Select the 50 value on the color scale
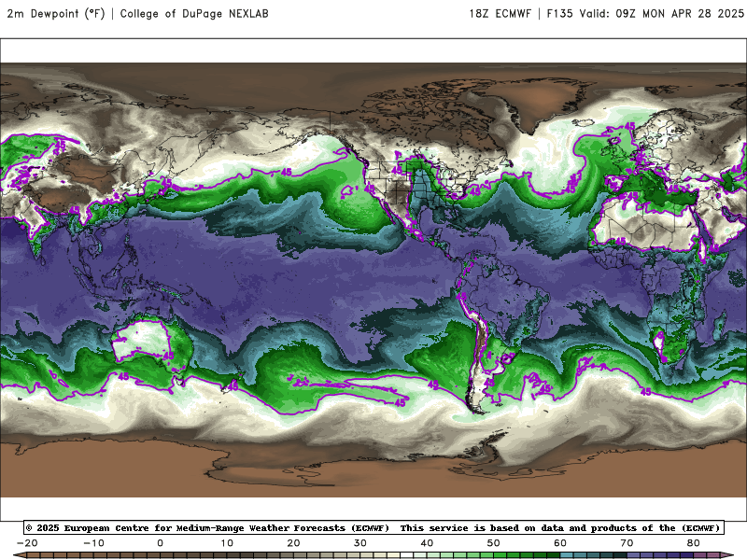Viewport: 747px width, 560px height. pyautogui.click(x=494, y=543)
